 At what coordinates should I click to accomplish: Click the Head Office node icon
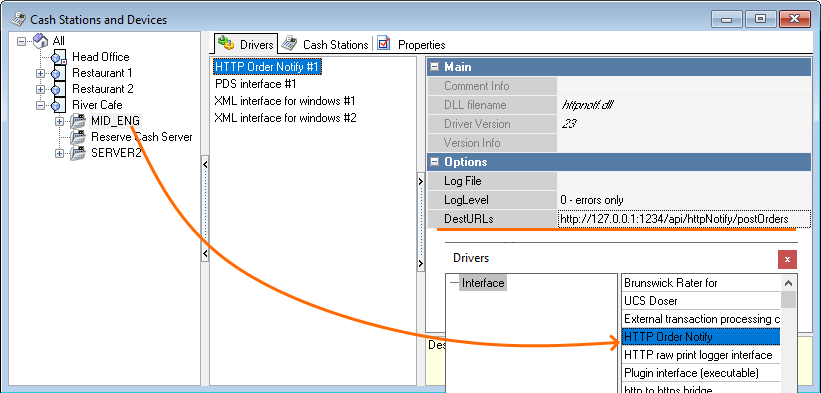(x=59, y=57)
